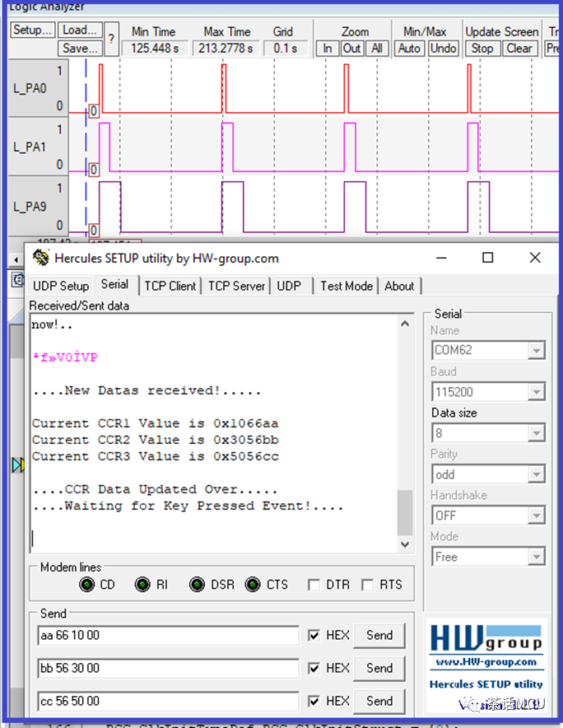Viewport: 563px width, 728px height.
Task: Click the HW group logo
Action: click(x=486, y=639)
